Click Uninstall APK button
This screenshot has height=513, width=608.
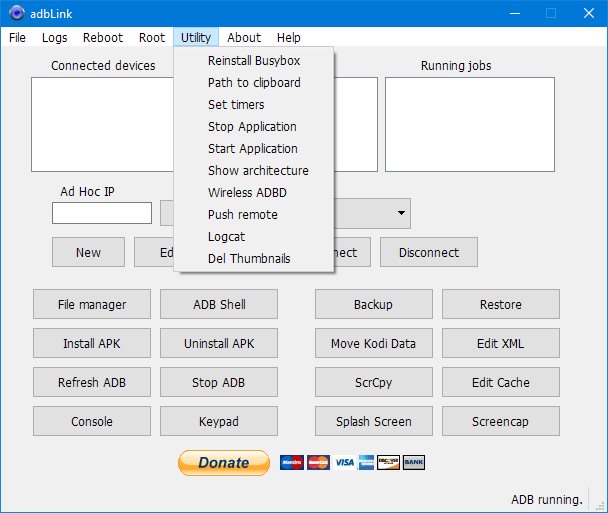(x=219, y=343)
